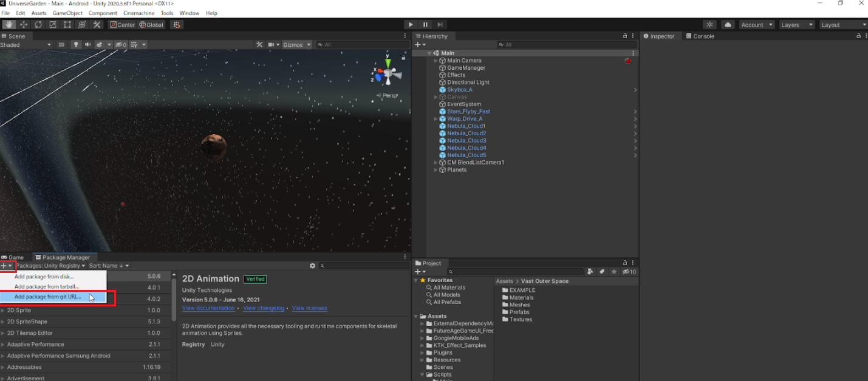Expand Planets object in Hierarchy
Viewport: 868px width, 381px height.
pos(436,170)
